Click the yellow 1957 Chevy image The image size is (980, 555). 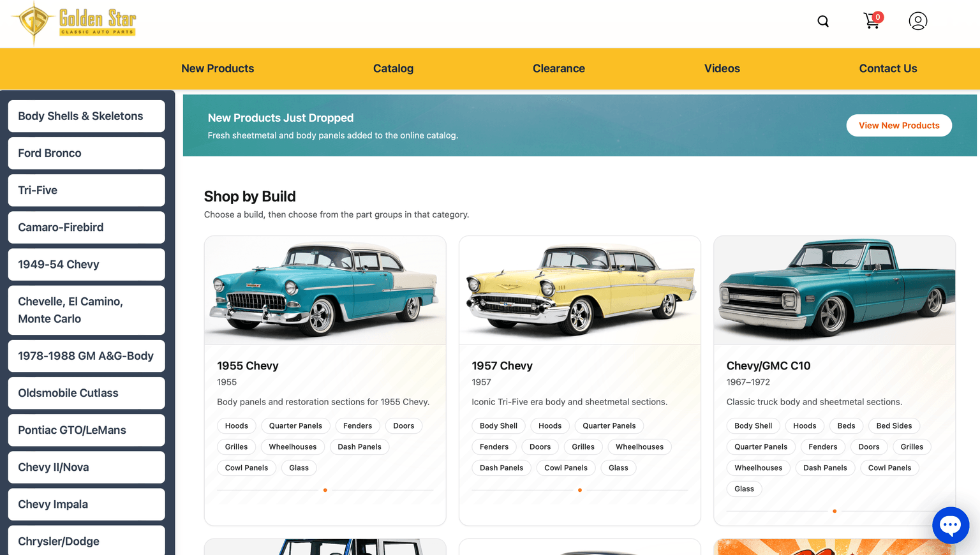[579, 290]
